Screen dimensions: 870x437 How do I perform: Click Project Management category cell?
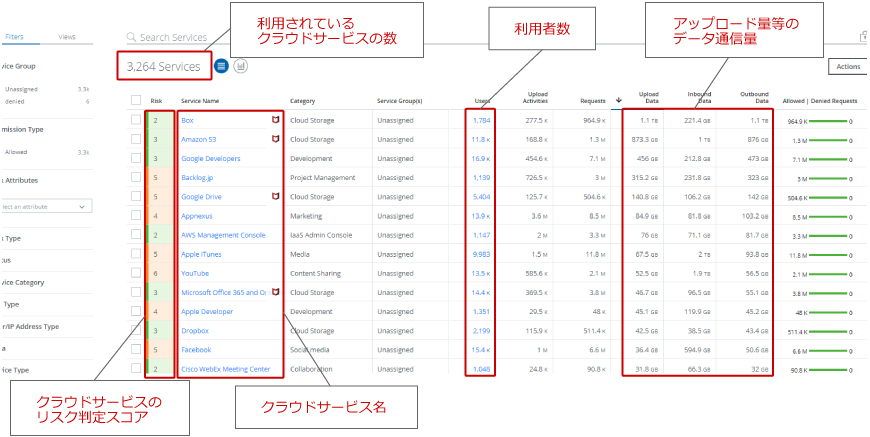(x=322, y=177)
